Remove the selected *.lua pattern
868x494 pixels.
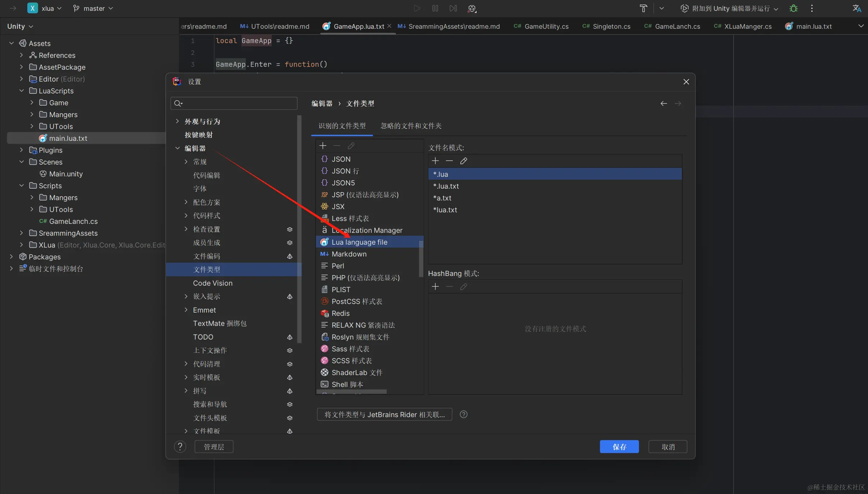coord(449,161)
